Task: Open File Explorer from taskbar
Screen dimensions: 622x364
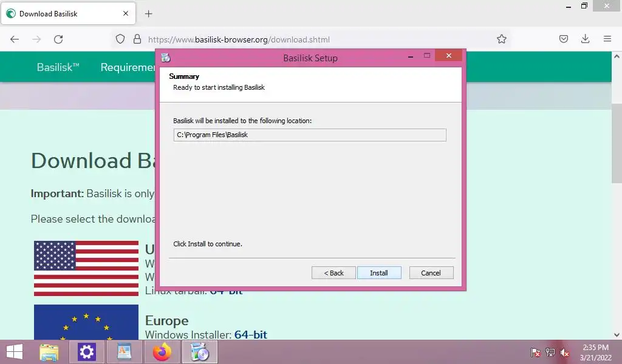Action: click(49, 352)
